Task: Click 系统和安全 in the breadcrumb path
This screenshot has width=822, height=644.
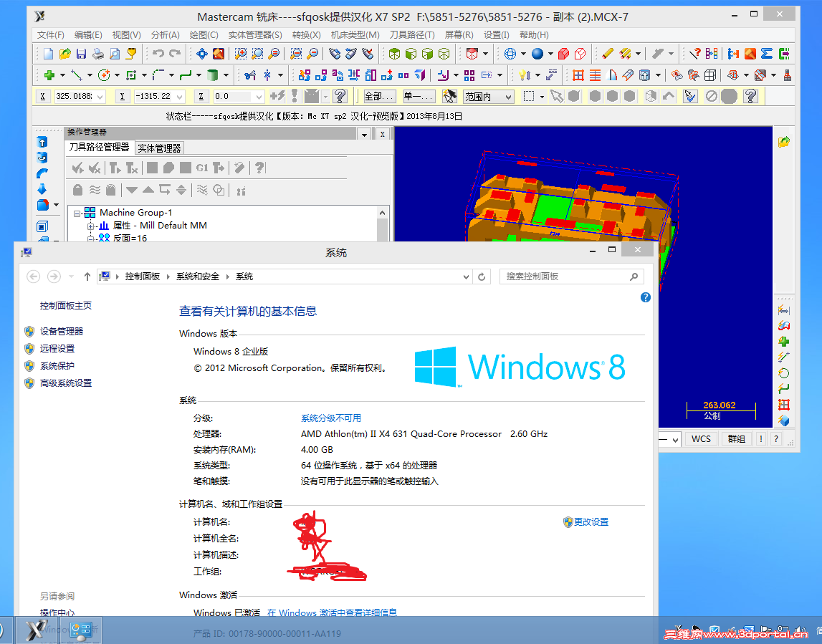Action: click(x=198, y=277)
